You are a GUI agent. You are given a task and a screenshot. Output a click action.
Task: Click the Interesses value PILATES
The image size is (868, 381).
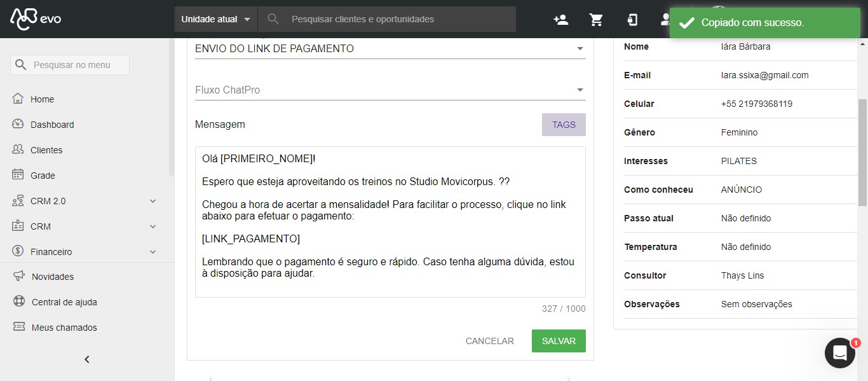pos(739,161)
